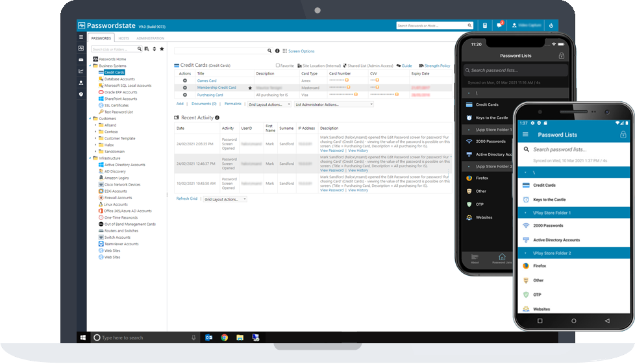Image resolution: width=635 pixels, height=364 pixels.
Task: Open File Explorer from Windows taskbar
Action: pyautogui.click(x=240, y=337)
